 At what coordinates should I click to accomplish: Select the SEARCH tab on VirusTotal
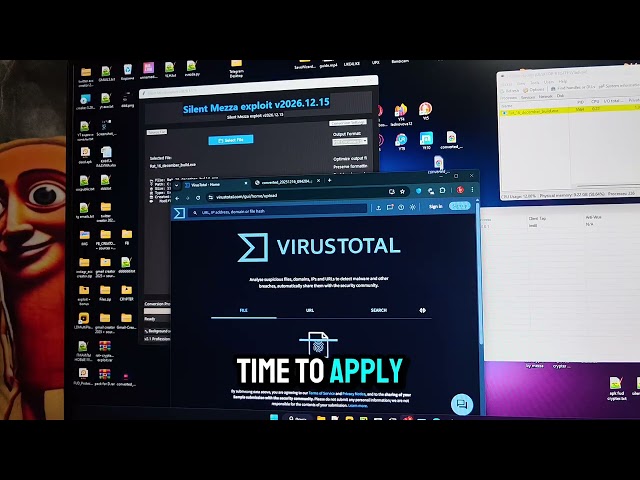pos(378,310)
